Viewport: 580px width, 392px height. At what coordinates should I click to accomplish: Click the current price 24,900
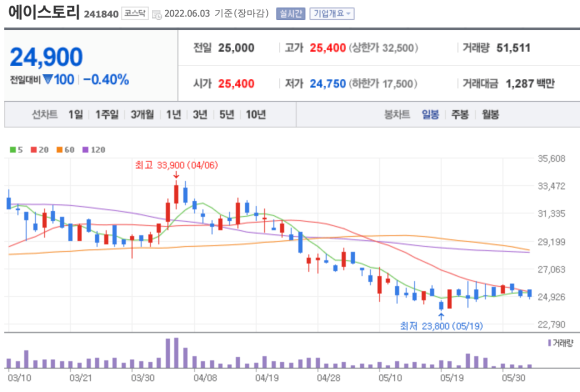point(46,57)
